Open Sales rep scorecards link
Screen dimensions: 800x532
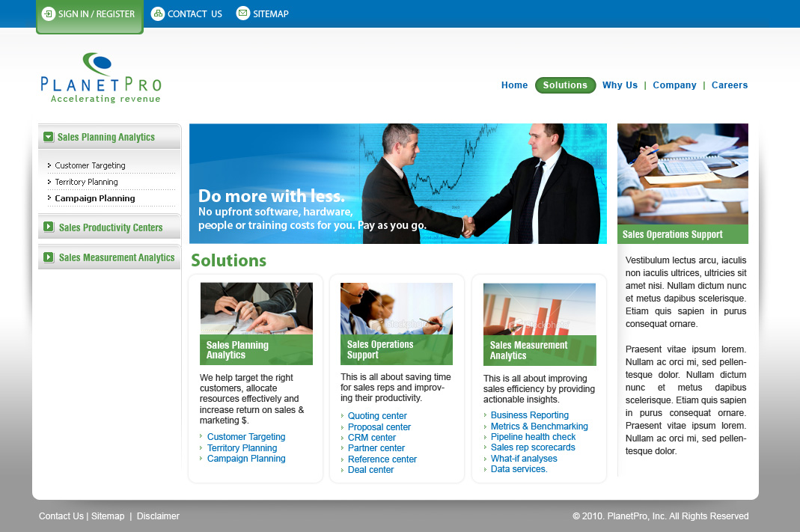[x=533, y=447]
